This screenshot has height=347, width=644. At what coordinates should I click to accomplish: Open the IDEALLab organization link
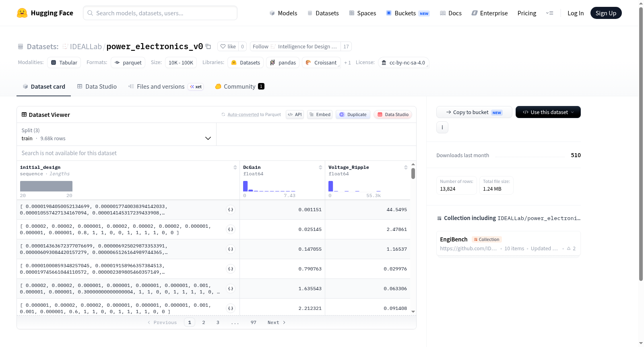[86, 46]
